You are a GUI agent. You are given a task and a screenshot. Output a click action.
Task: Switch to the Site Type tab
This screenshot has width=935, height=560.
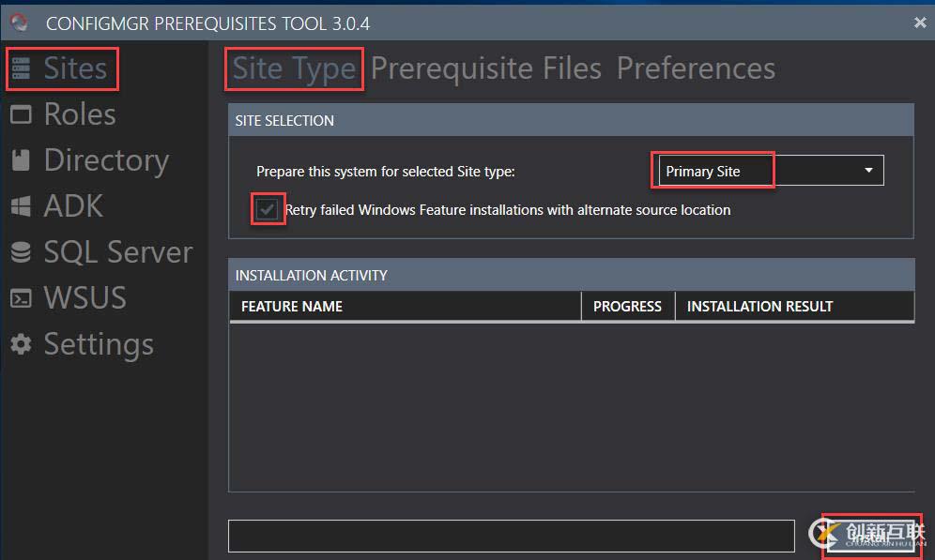pos(294,68)
